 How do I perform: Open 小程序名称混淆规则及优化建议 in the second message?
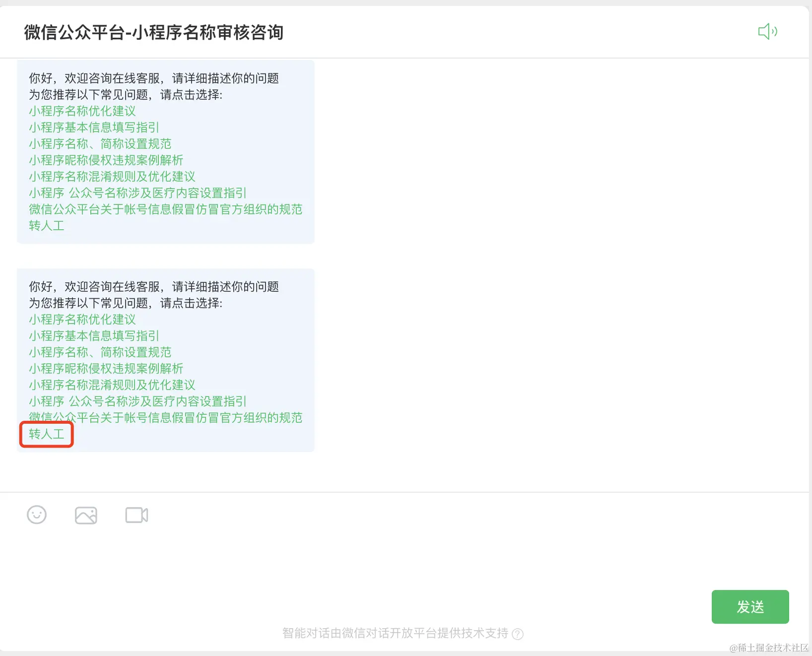click(112, 385)
